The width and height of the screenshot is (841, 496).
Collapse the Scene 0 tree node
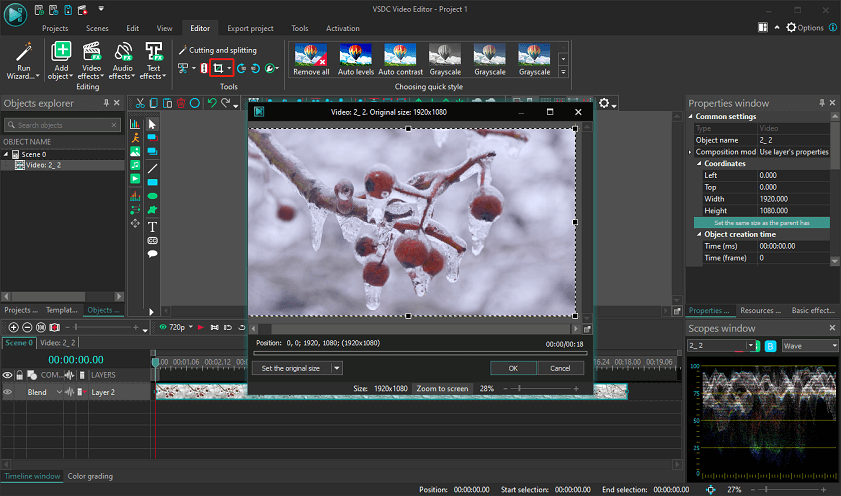pos(6,154)
